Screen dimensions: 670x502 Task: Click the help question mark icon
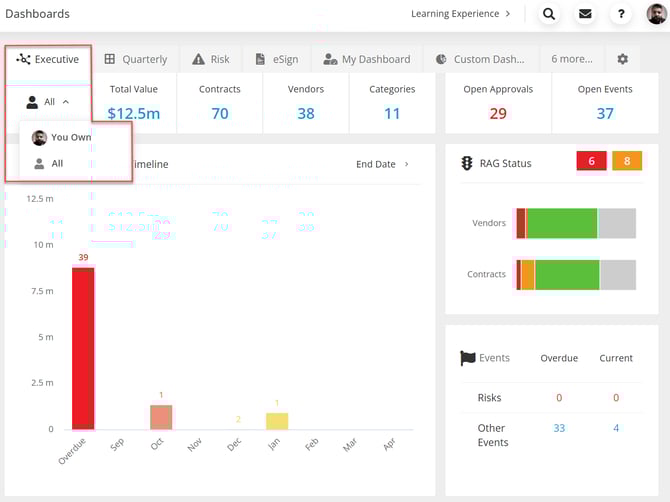tap(621, 14)
